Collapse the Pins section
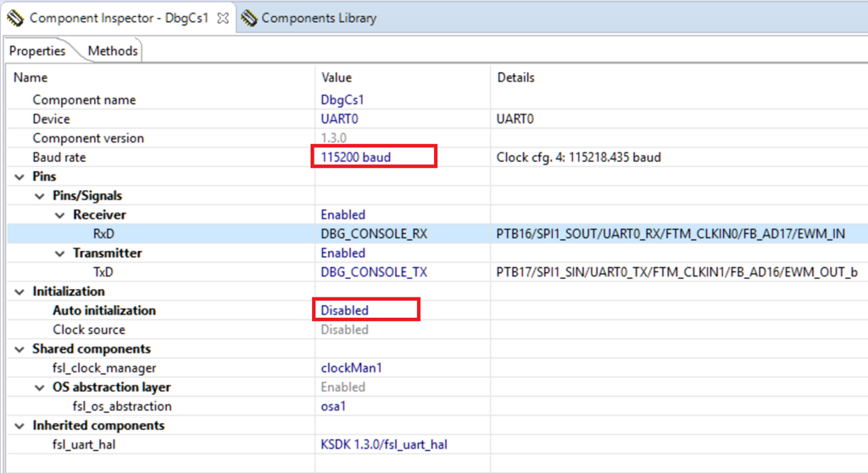868x473 pixels. click(x=19, y=177)
